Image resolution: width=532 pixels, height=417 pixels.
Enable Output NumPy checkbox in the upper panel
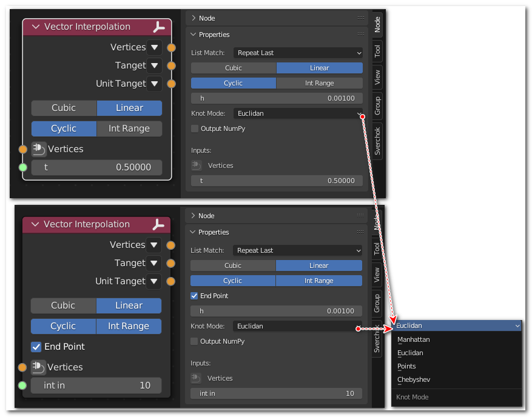(195, 129)
